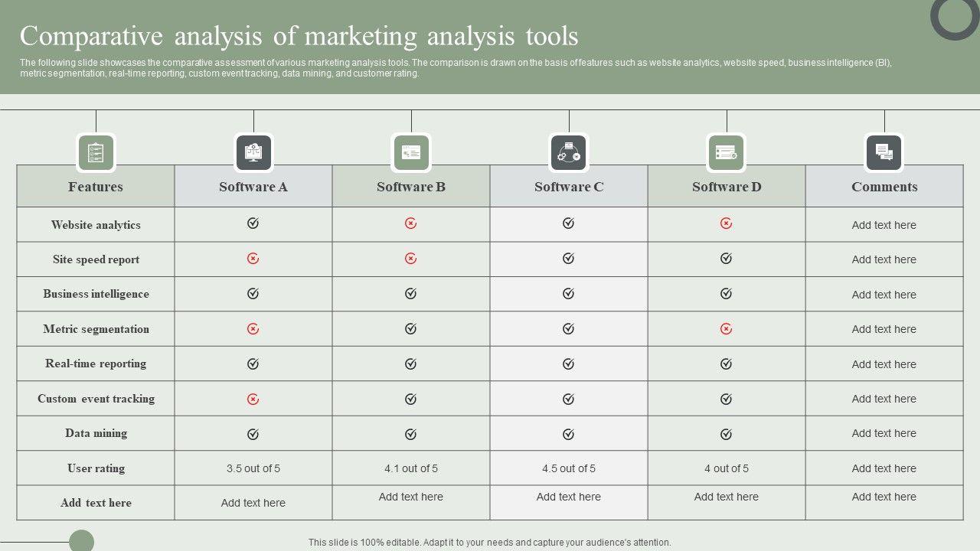Click the icon above Software D header
This screenshot has height=551, width=980.
727,152
